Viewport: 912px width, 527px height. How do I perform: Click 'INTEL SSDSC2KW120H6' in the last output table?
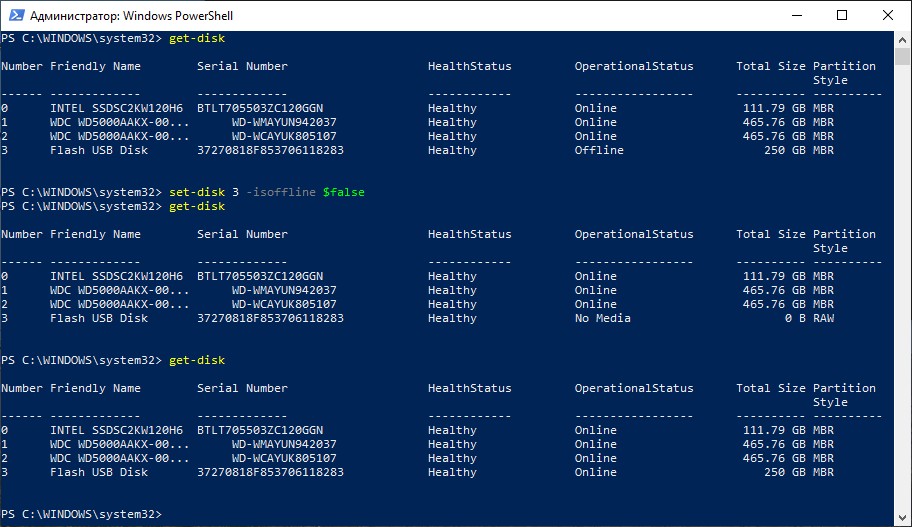pyautogui.click(x=116, y=430)
